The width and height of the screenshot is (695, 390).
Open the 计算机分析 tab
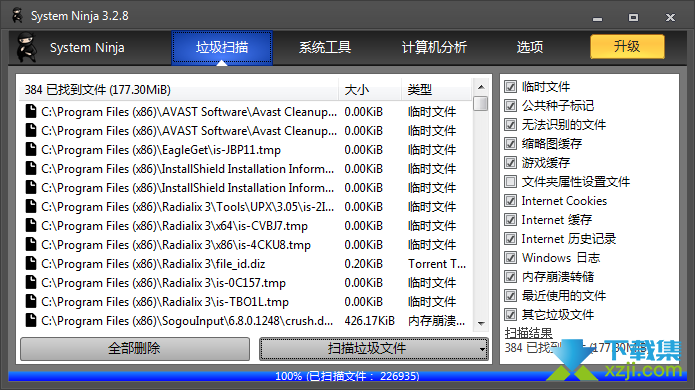[434, 47]
